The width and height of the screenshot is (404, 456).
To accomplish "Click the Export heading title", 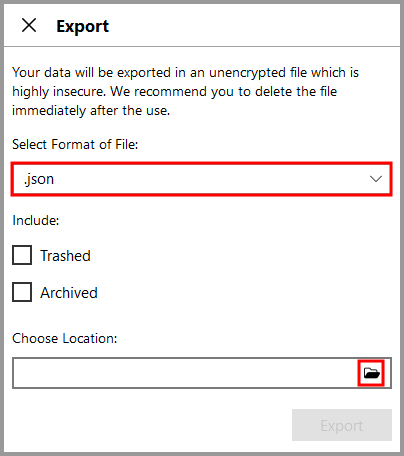I will click(83, 26).
